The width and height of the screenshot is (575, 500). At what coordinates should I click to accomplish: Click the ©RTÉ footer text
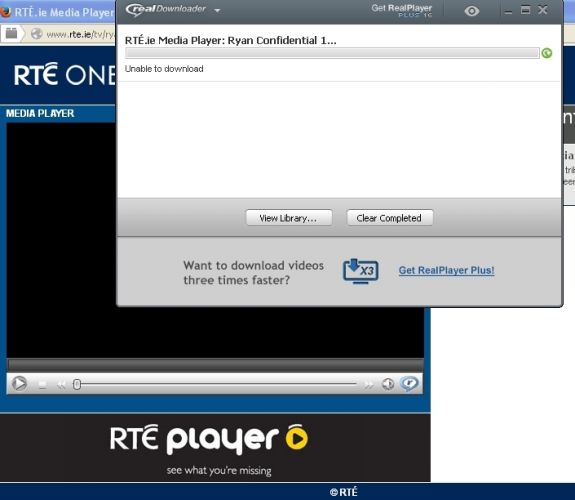[344, 492]
